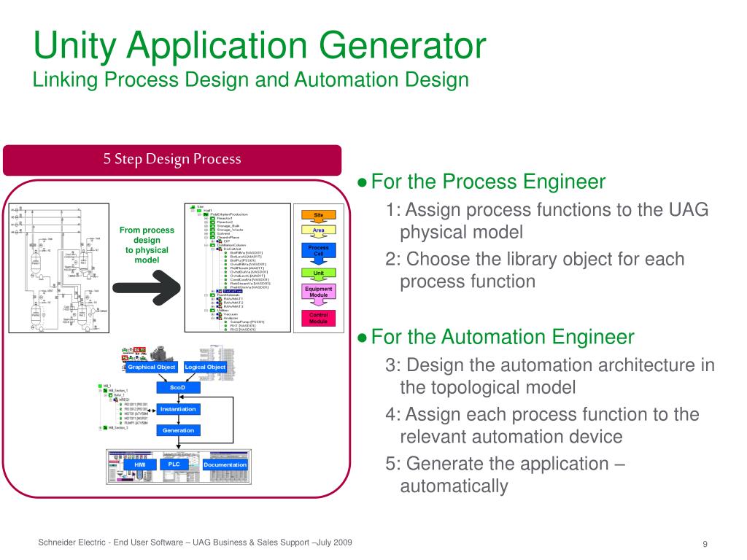Click the ScoD block
This screenshot has height=560, width=747.
point(178,388)
